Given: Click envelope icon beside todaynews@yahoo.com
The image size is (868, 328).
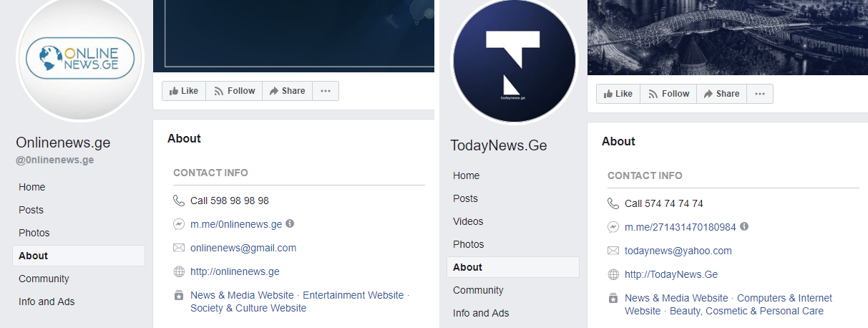Looking at the screenshot, I should click(613, 251).
